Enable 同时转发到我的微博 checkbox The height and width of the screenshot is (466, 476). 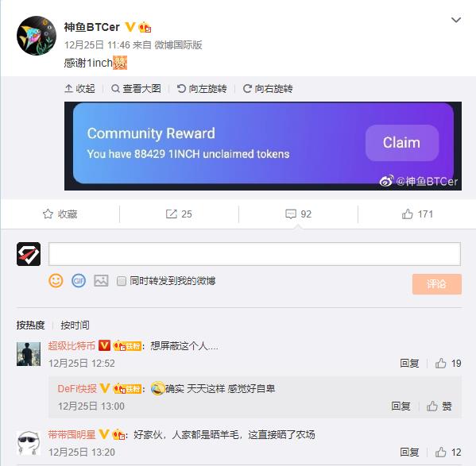coord(122,281)
